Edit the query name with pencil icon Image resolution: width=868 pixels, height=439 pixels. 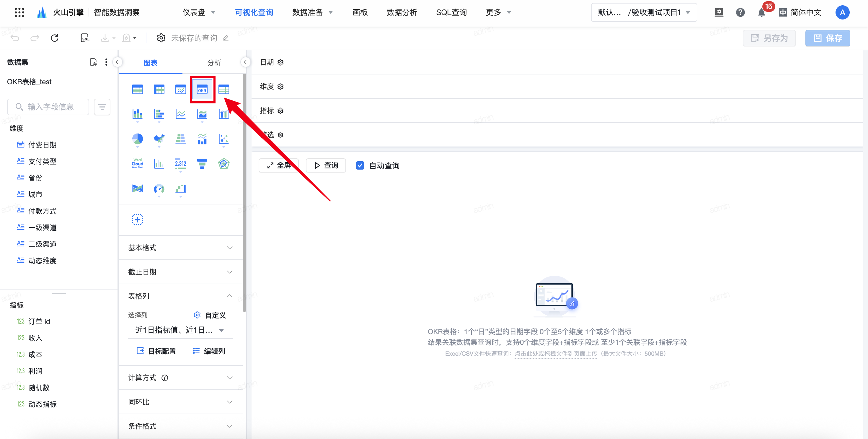[226, 38]
